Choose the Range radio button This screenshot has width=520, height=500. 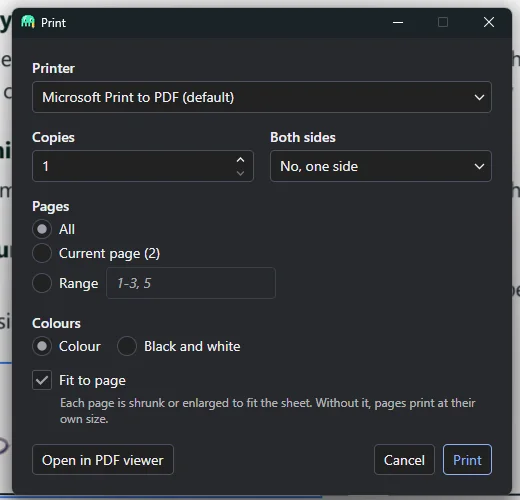[x=42, y=283]
